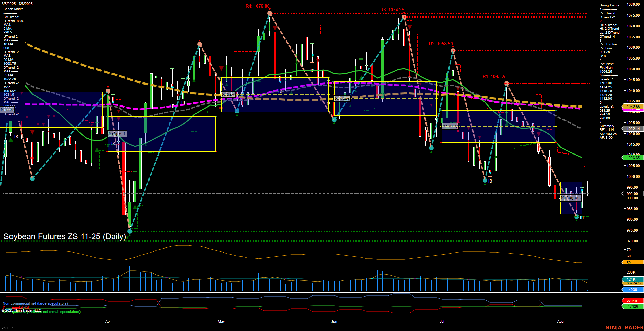Select the ZS 11-25 tab at bottom left
The height and width of the screenshot is (331, 644).
[x=8, y=328]
